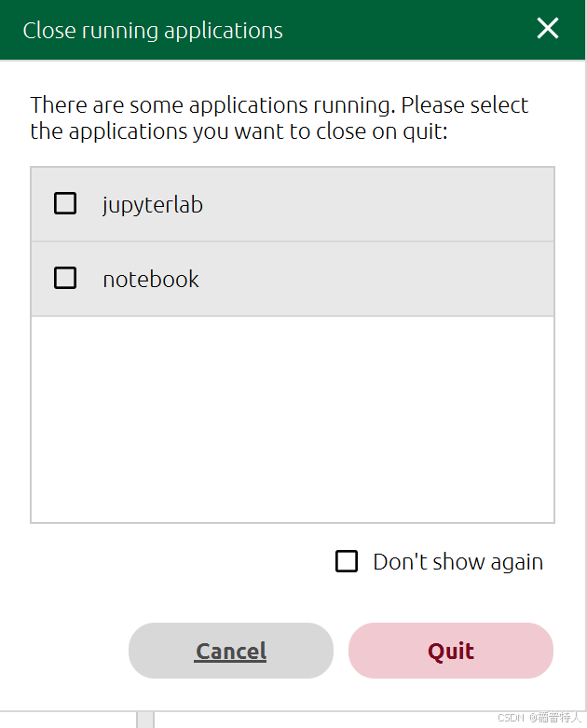The width and height of the screenshot is (587, 728).
Task: Click the gray divider handle below the dialog
Action: (145, 720)
